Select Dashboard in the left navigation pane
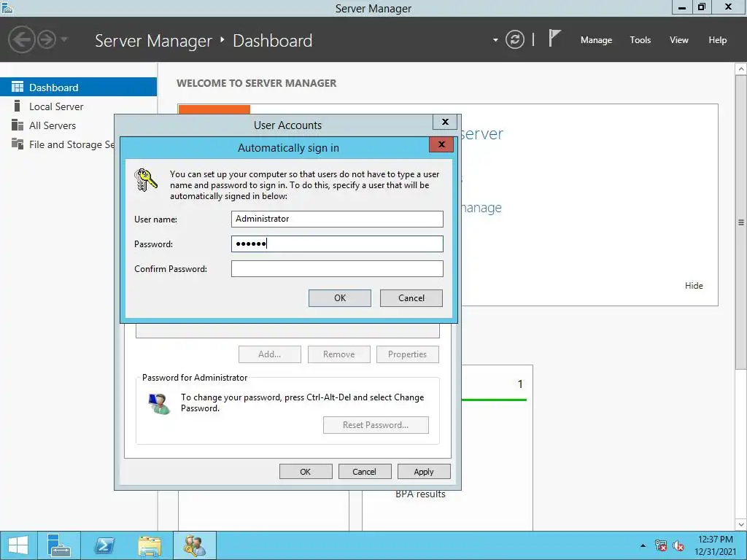Image resolution: width=747 pixels, height=560 pixels. (x=78, y=87)
